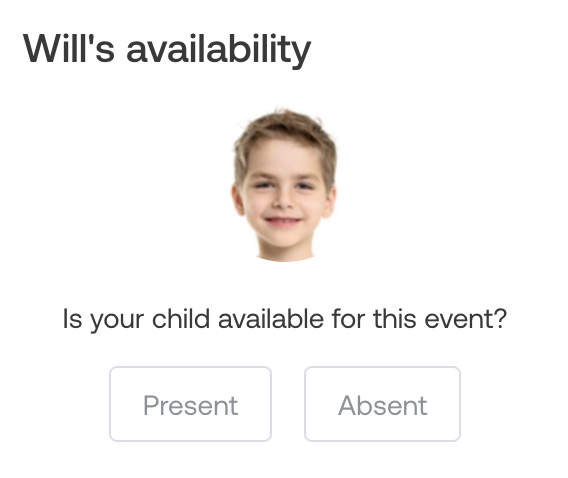Tap the boy's face picture

click(284, 185)
